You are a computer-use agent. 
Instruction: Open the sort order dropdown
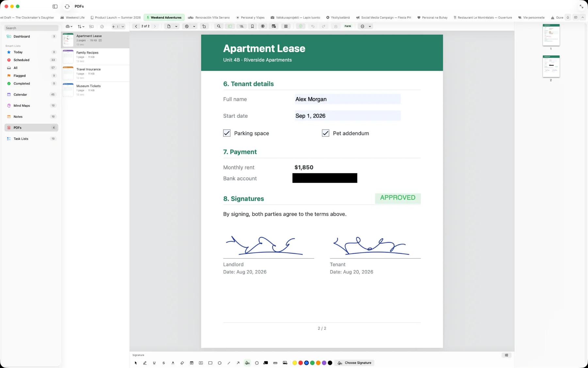click(x=81, y=26)
